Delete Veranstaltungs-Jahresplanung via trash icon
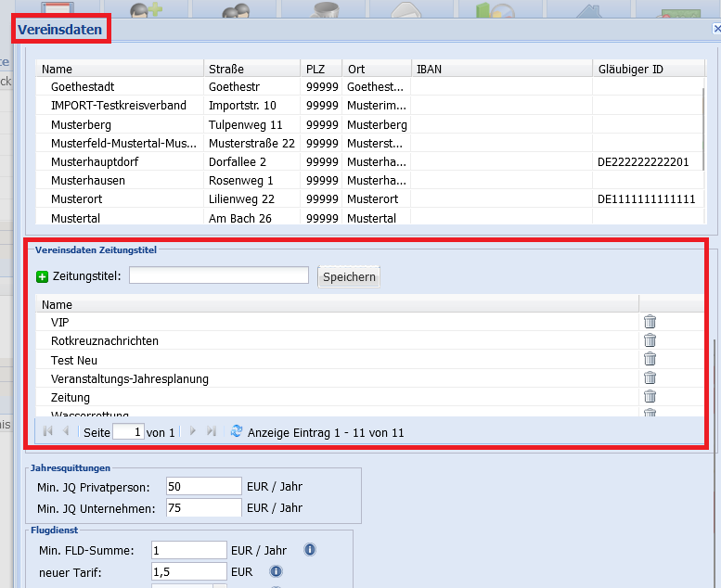Image resolution: width=721 pixels, height=588 pixels. (650, 377)
